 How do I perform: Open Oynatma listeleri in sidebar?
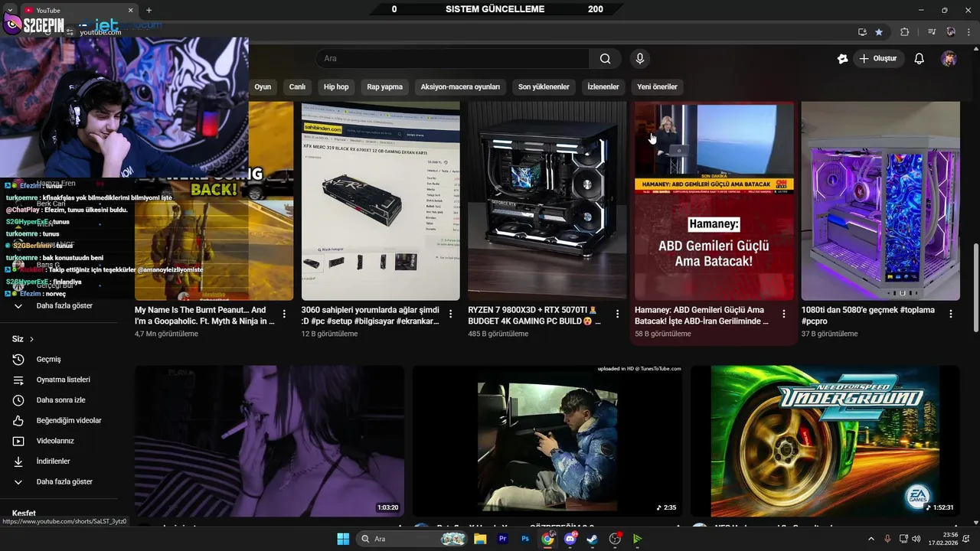[x=64, y=380]
